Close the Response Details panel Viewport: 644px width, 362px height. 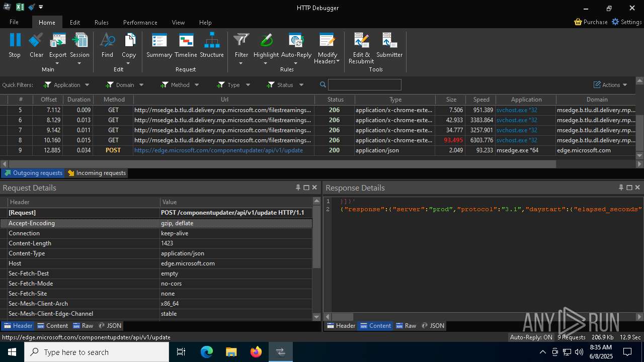click(637, 188)
